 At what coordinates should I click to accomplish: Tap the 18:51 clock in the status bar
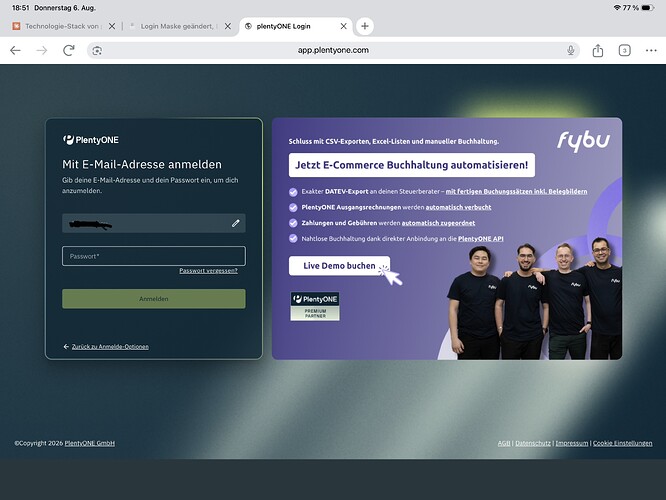click(x=20, y=8)
